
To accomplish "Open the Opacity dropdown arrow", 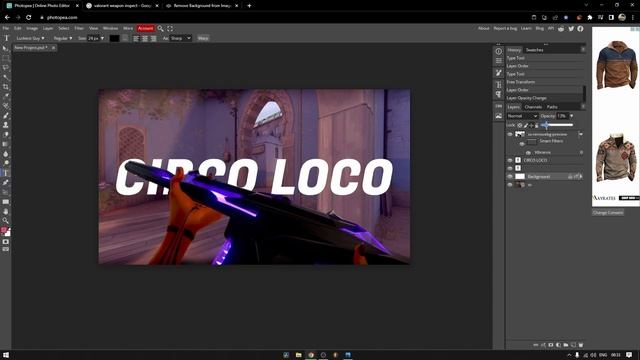I will 571,116.
